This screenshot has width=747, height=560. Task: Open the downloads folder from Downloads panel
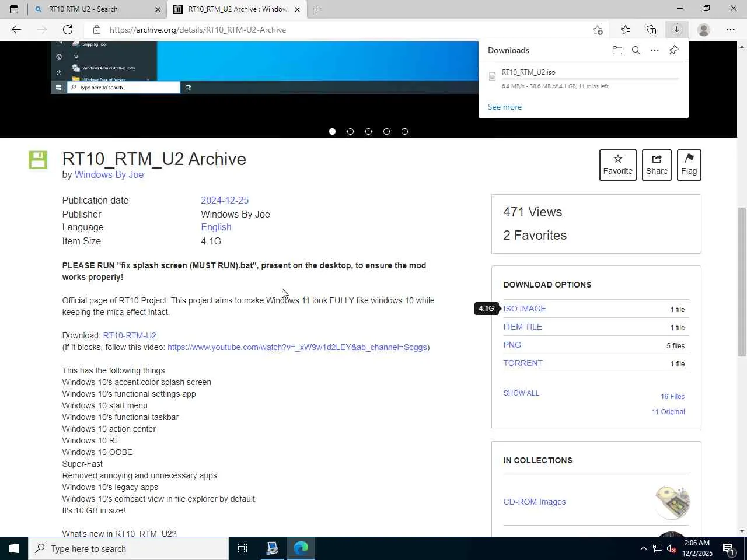click(x=617, y=50)
